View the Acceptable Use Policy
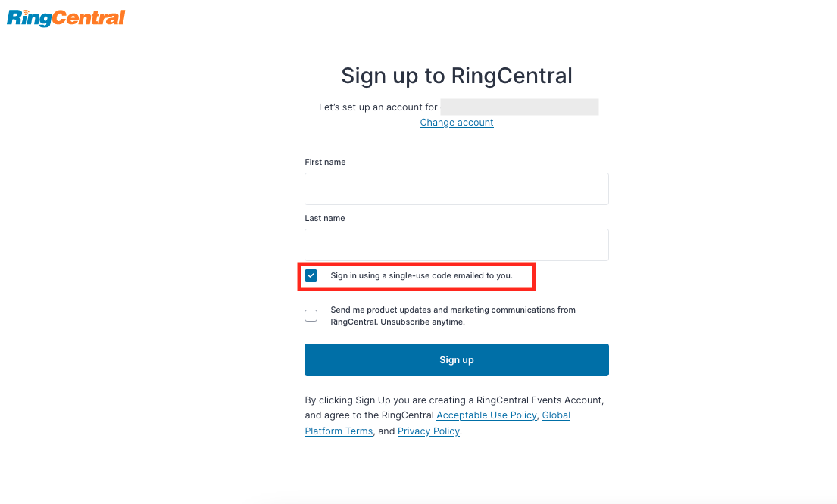 [x=486, y=415]
